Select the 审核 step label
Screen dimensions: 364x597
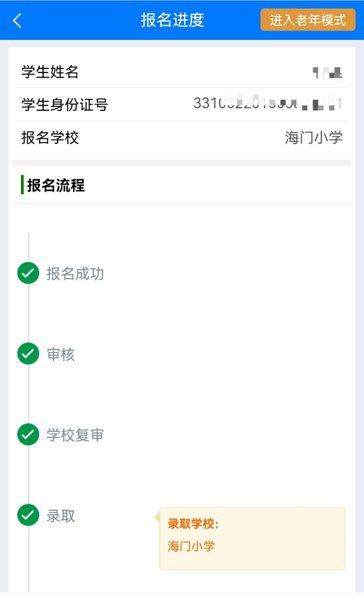coord(60,355)
